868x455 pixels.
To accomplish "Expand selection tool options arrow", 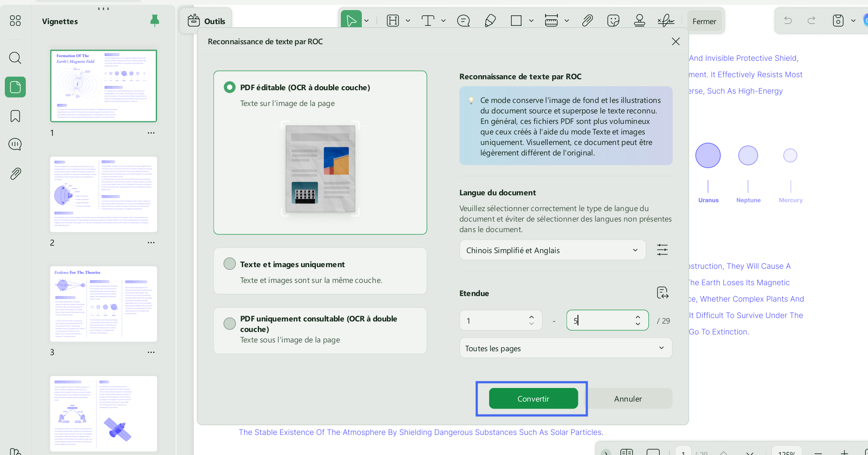I will click(x=367, y=21).
